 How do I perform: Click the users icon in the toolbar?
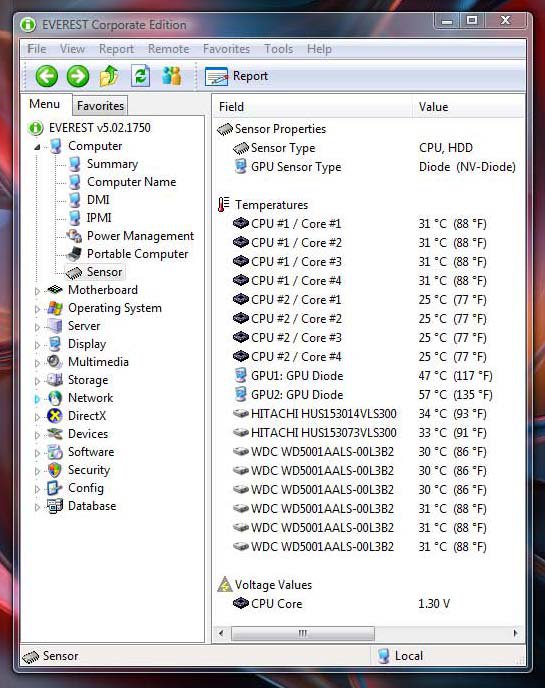coord(171,76)
